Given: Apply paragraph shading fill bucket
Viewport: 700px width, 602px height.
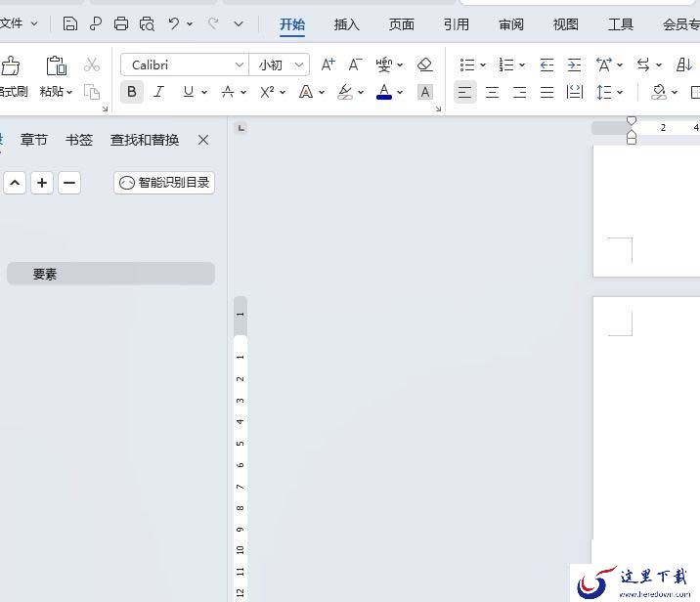Looking at the screenshot, I should (659, 93).
